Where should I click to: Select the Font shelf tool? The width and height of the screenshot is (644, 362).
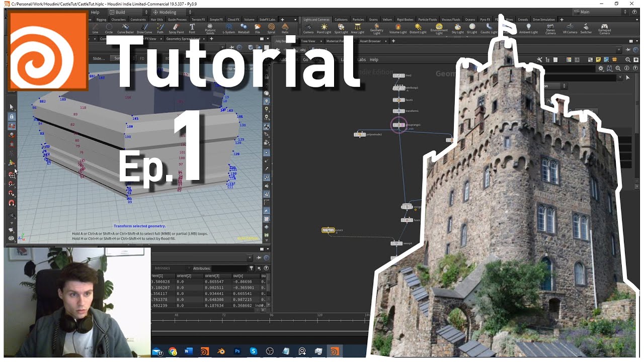tap(192, 28)
